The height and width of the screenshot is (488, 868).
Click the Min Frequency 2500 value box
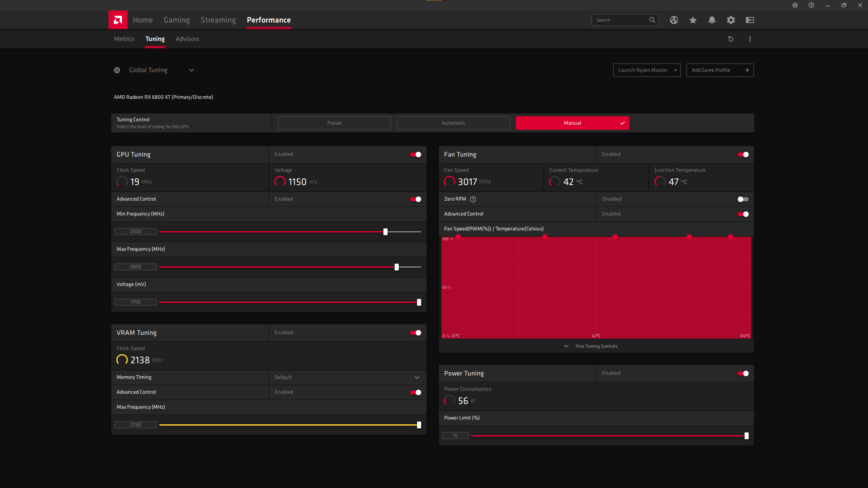tap(136, 232)
